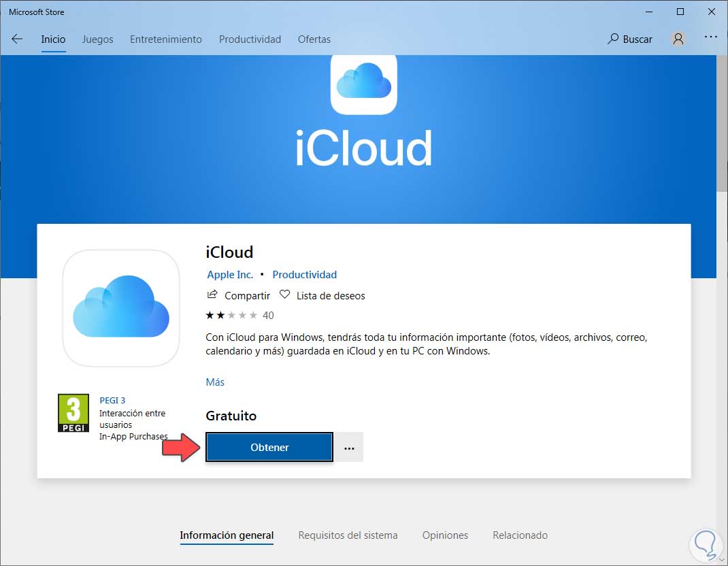
Task: Go back with the back arrow
Action: pyautogui.click(x=17, y=39)
